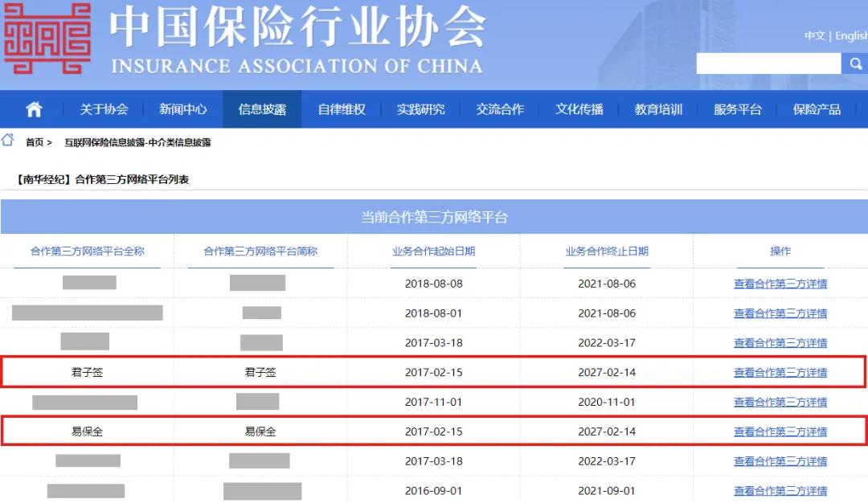Switch language to English
The height and width of the screenshot is (503, 868).
[x=851, y=36]
